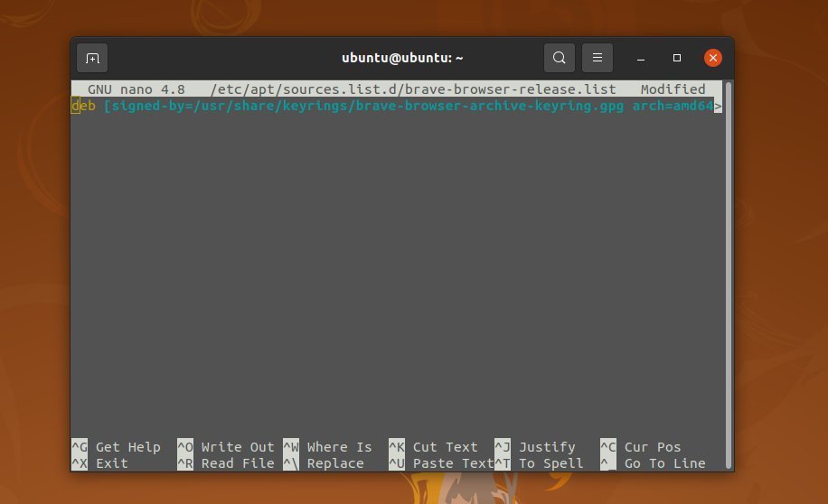Click the Exit shortcut at bottom
The width and height of the screenshot is (828, 504).
pyautogui.click(x=111, y=463)
